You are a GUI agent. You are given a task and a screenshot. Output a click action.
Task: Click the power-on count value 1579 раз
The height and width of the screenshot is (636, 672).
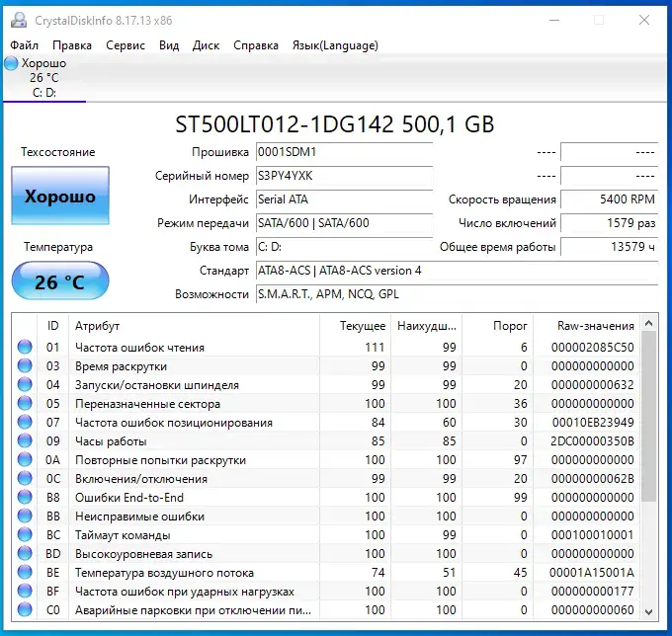tap(609, 223)
